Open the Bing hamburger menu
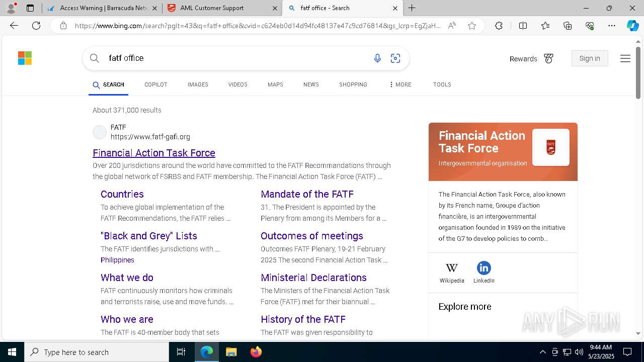Screen dimensions: 644x362 click(625, 59)
